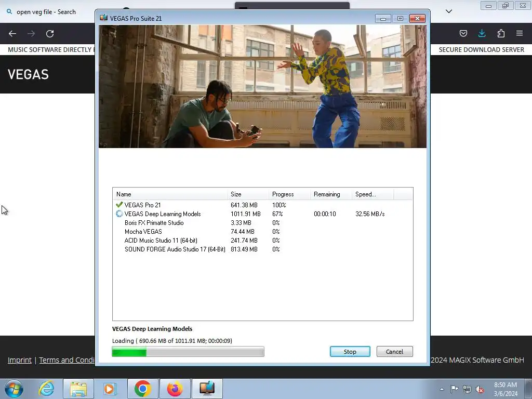Open the Imprint link on the webpage
The image size is (532, 399).
(x=20, y=360)
